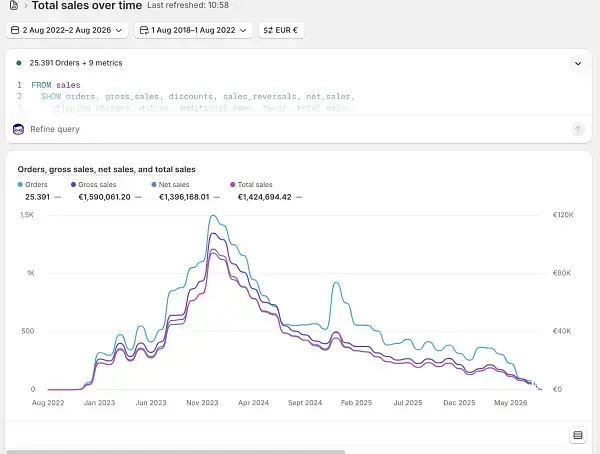600x454 pixels.
Task: Click the calendar icon in the date range button
Action: click(15, 30)
